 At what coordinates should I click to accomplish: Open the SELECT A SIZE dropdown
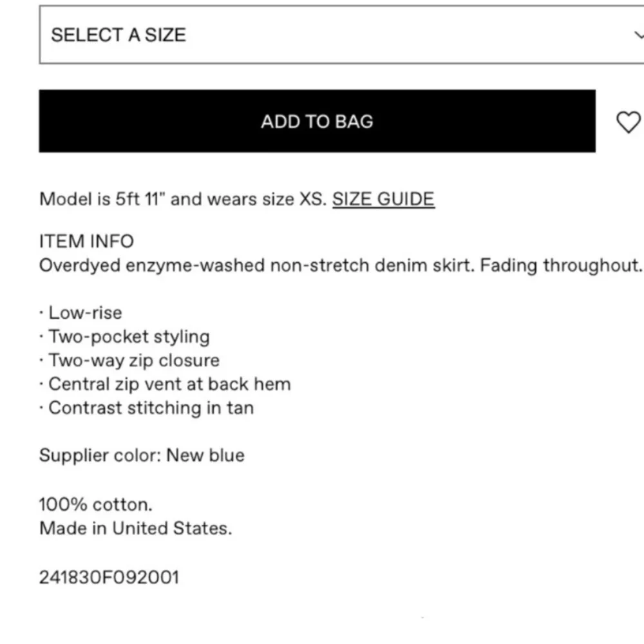(x=322, y=35)
